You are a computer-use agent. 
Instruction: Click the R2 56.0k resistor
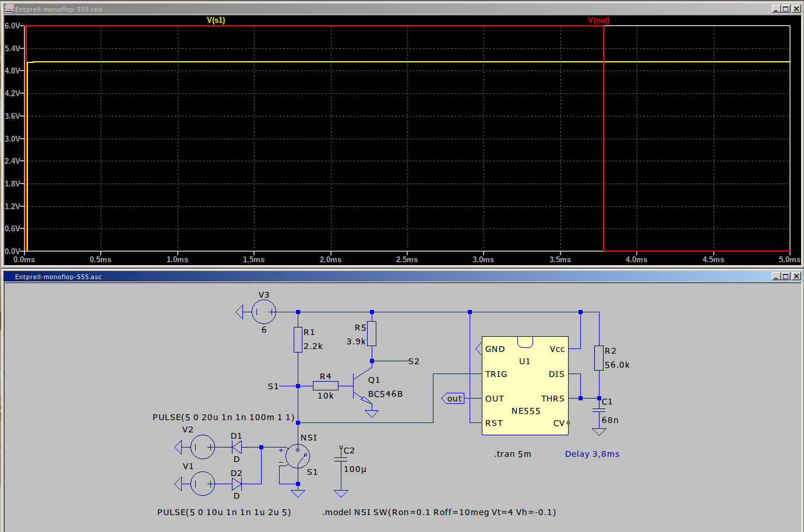click(x=599, y=358)
